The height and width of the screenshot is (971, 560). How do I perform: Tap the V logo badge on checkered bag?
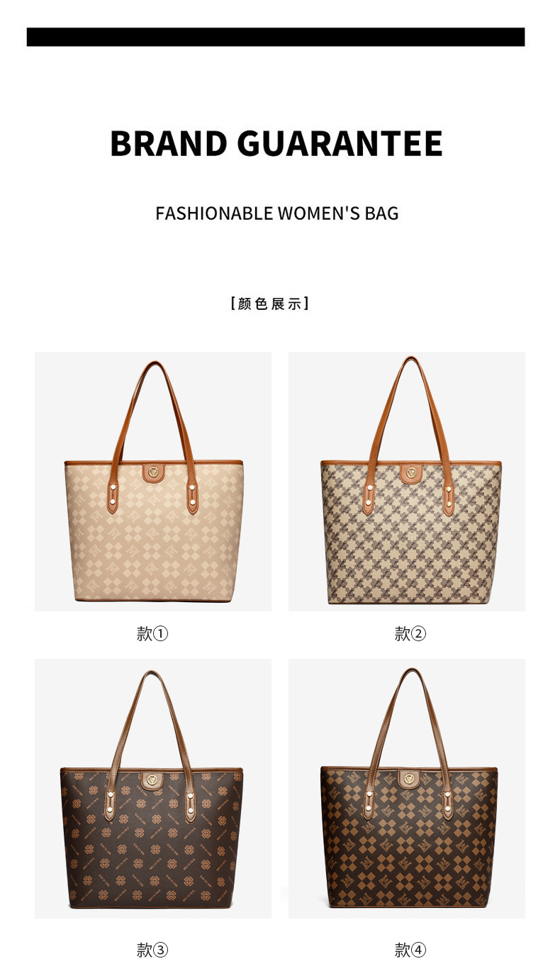point(409,779)
